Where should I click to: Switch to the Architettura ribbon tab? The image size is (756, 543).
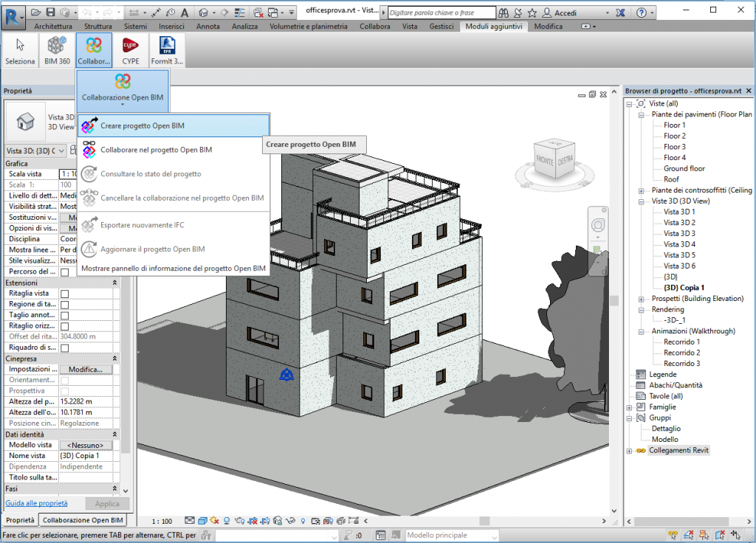(53, 27)
